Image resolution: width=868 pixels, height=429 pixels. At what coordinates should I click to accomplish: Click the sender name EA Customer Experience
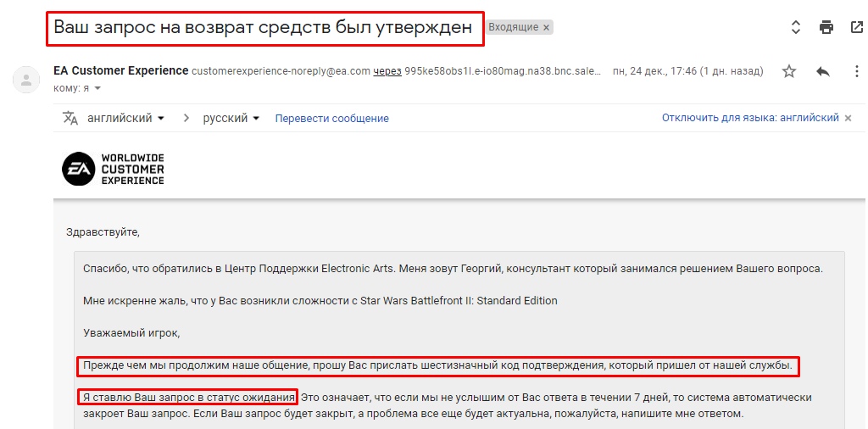coord(120,70)
